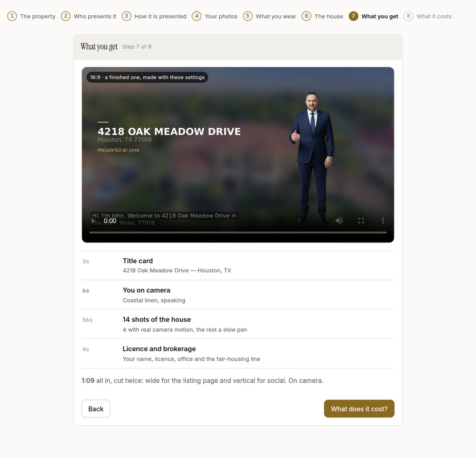Click the Back button
The height and width of the screenshot is (458, 476).
pos(96,409)
